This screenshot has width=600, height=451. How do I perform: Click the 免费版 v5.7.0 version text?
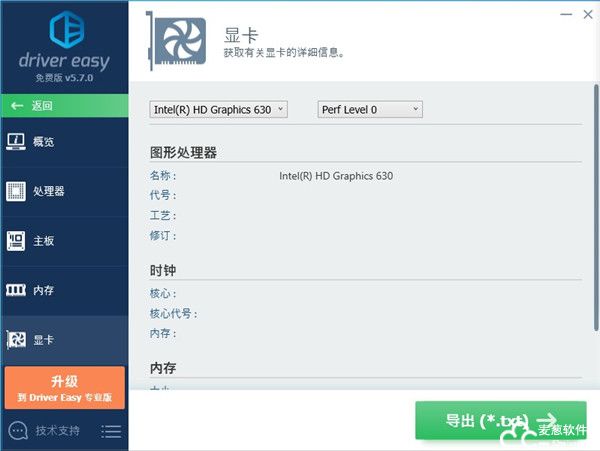point(64,78)
